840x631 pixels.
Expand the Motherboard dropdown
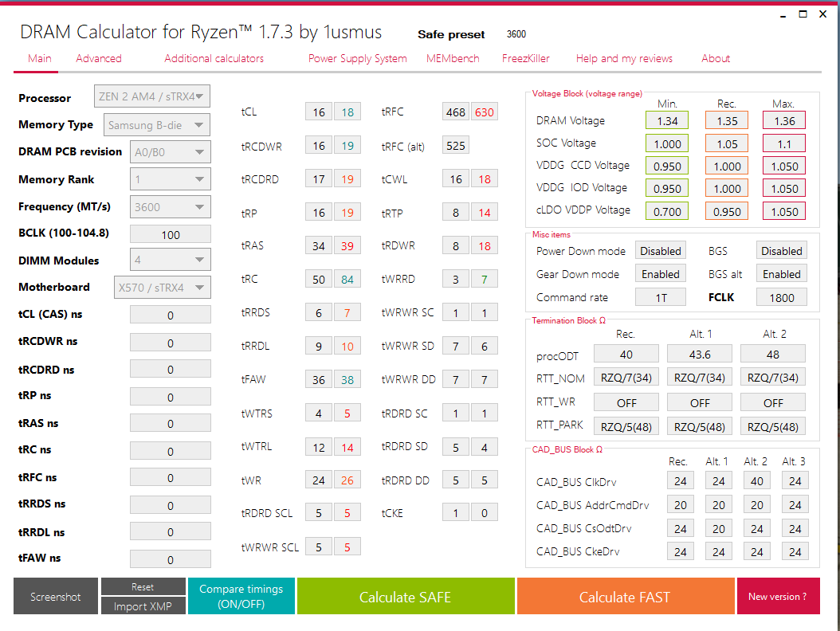coord(163,288)
